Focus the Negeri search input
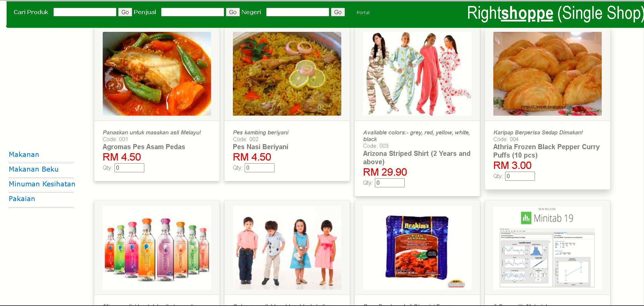The height and width of the screenshot is (306, 644). coord(298,12)
